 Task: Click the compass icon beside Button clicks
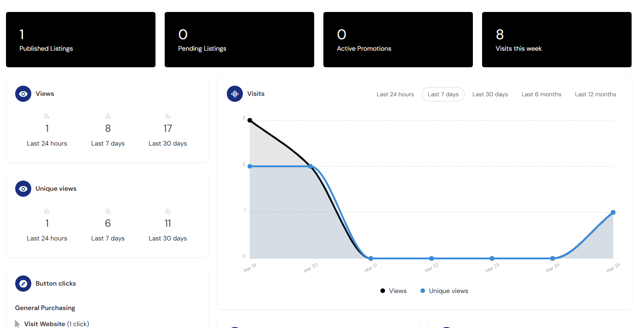click(x=23, y=283)
